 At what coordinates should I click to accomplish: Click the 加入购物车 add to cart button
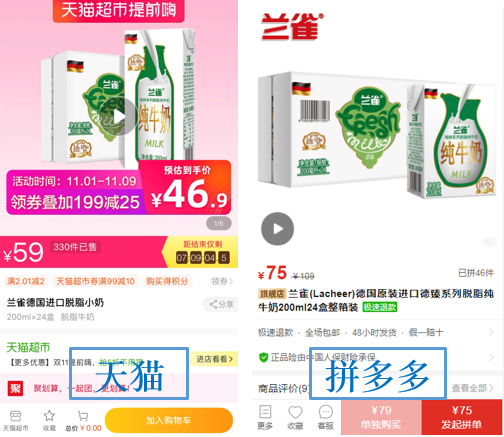[x=169, y=420]
